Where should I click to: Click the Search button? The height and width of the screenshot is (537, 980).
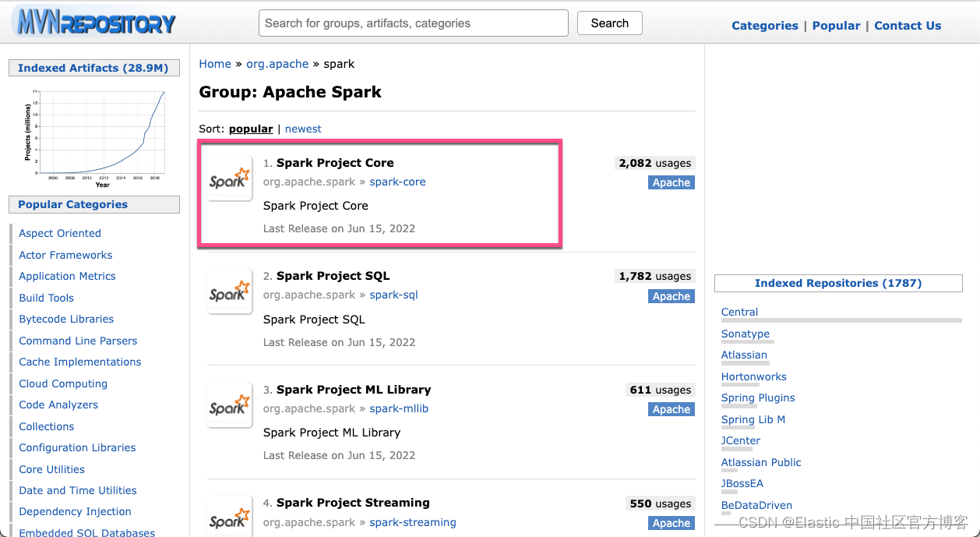[609, 23]
